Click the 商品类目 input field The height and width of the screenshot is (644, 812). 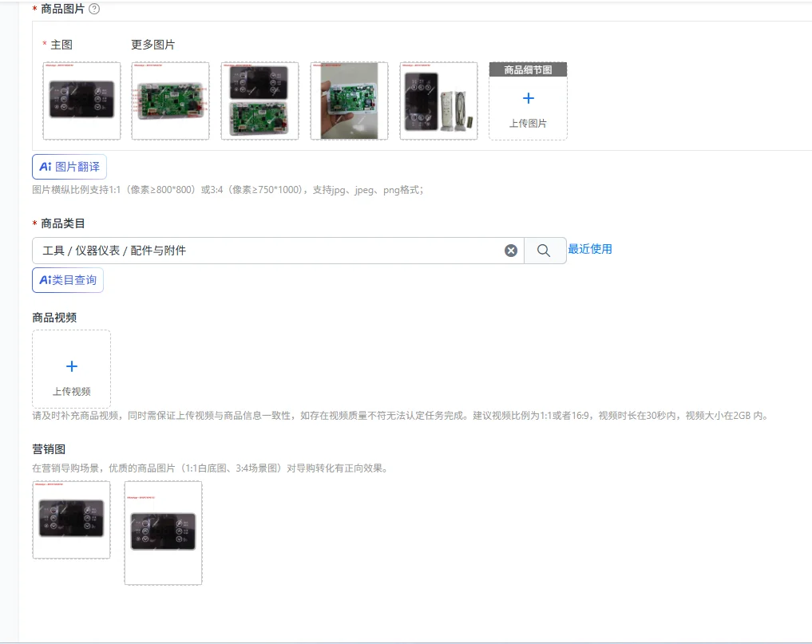pyautogui.click(x=278, y=251)
